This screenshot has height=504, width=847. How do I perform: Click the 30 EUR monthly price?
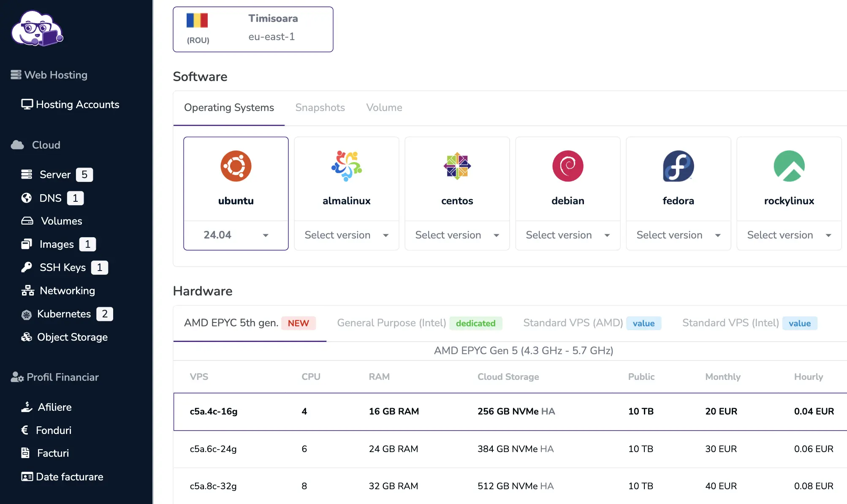tap(721, 449)
